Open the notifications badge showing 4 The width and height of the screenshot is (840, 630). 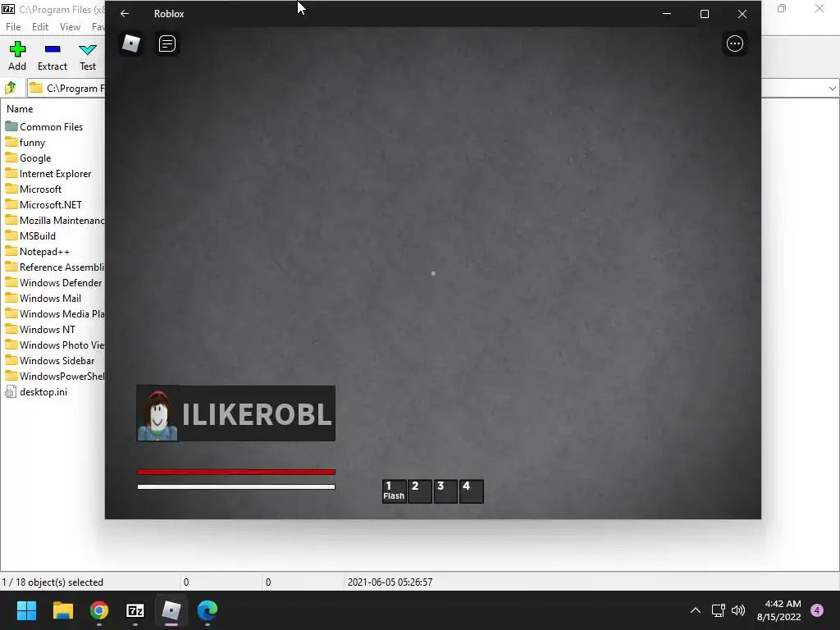tap(817, 610)
